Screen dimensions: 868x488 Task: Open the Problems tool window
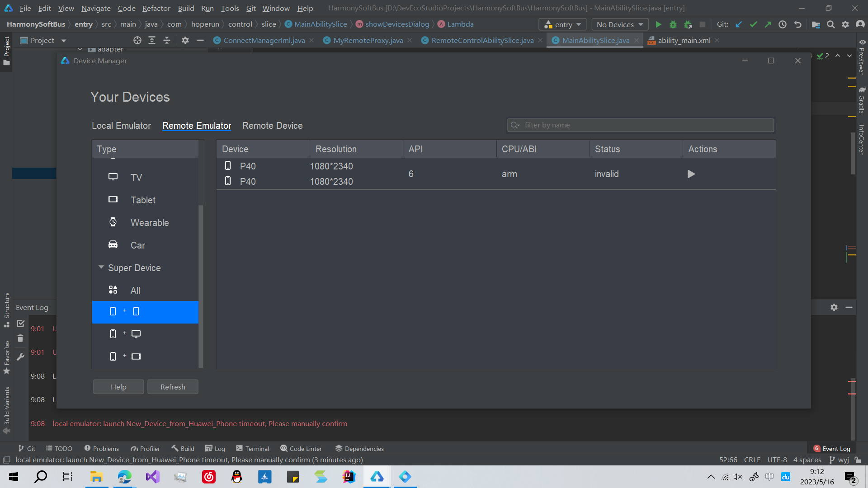(102, 448)
